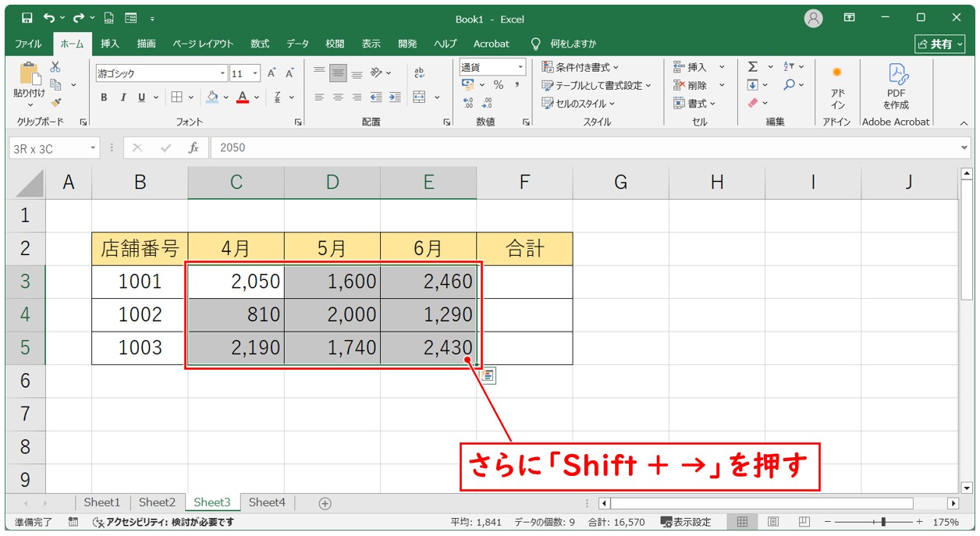Apply percent style with the % icon

point(498,85)
